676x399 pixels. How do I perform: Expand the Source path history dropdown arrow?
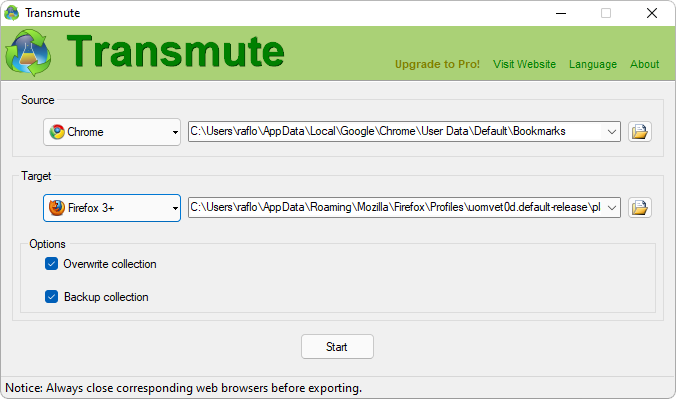click(611, 132)
